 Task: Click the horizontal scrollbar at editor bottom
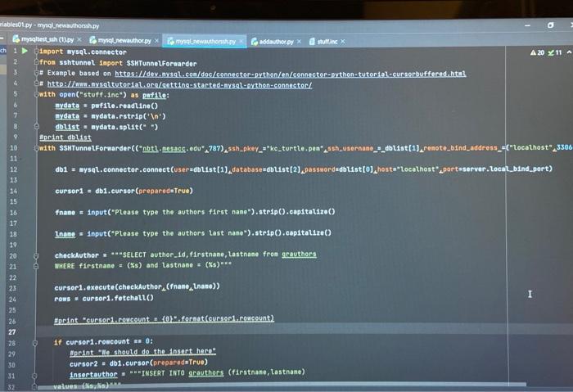pyautogui.click(x=282, y=385)
